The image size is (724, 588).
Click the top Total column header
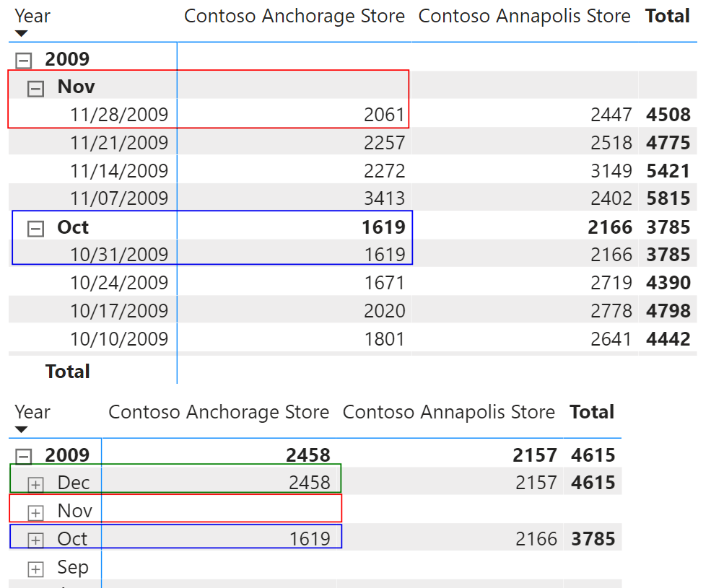coord(668,16)
